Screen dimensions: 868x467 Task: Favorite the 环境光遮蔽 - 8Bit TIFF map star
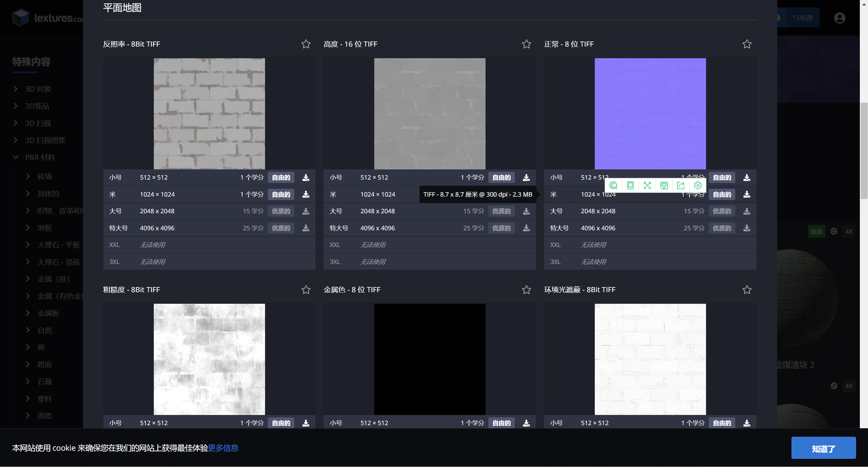coord(747,290)
